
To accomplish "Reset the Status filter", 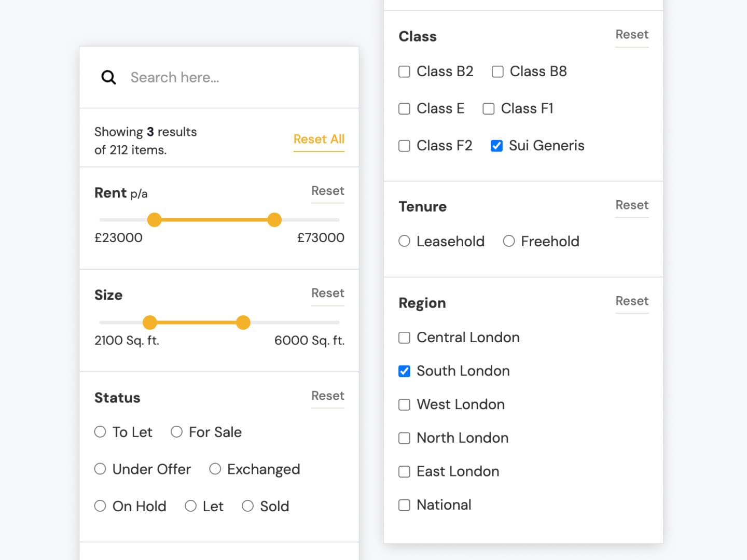I will click(327, 396).
